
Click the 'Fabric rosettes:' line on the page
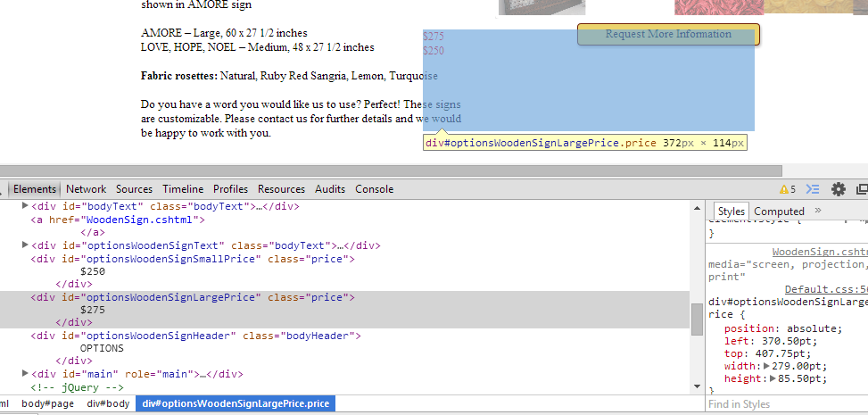tap(290, 76)
